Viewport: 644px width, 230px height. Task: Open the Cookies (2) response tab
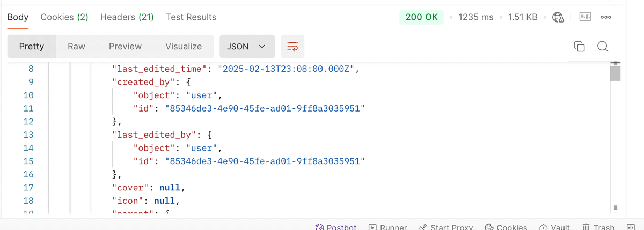(64, 17)
